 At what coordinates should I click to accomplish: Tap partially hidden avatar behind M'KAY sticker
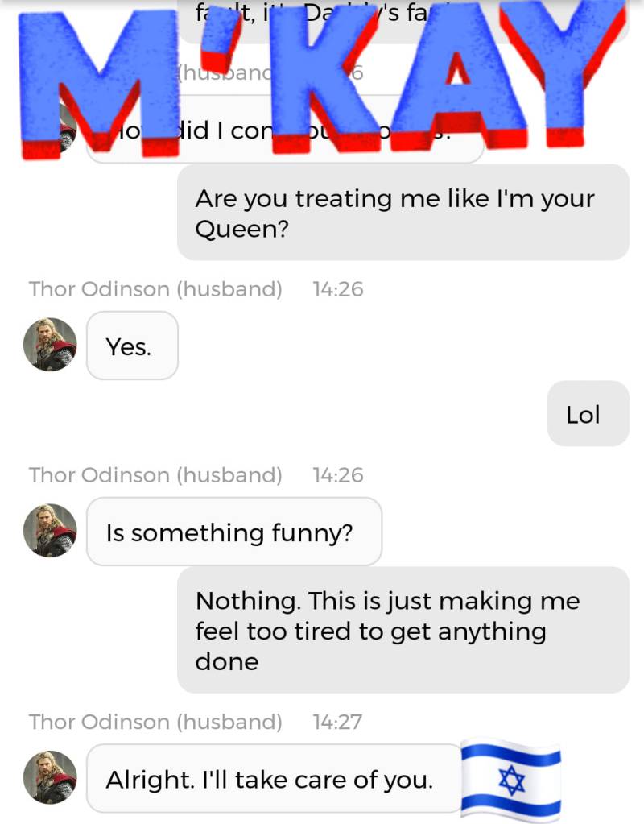pos(68,129)
